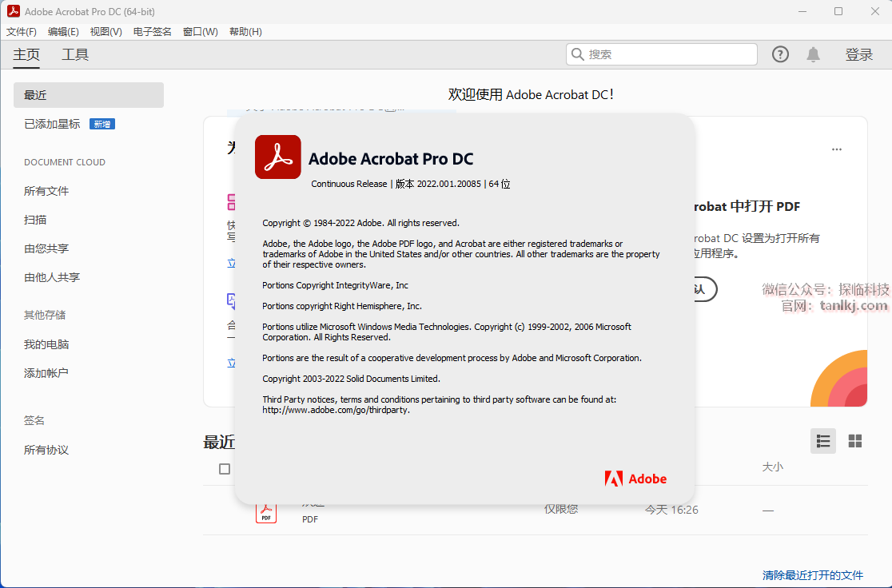The height and width of the screenshot is (588, 892).
Task: Click the 新增 badge beside 已添加星标
Action: 102,124
